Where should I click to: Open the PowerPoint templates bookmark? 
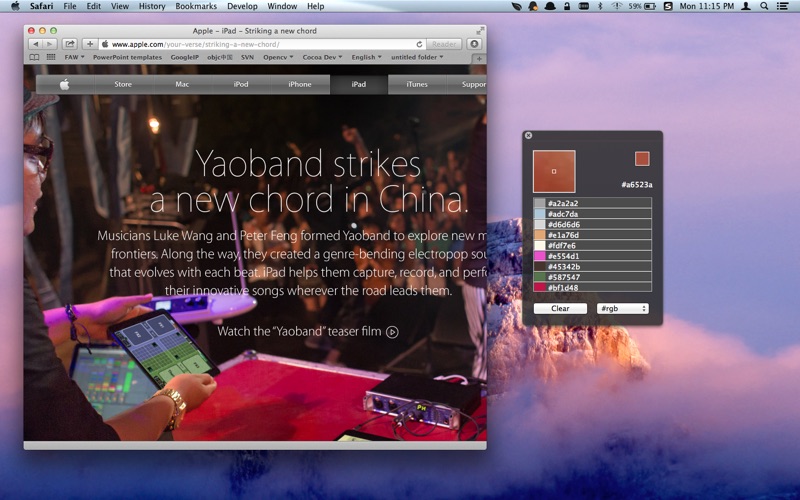[x=127, y=57]
